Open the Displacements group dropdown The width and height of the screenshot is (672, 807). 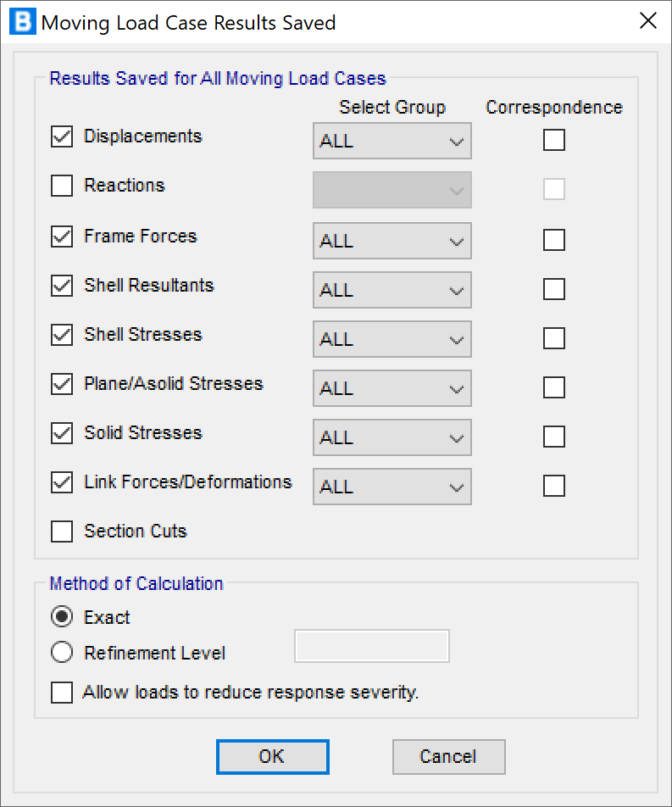point(392,142)
